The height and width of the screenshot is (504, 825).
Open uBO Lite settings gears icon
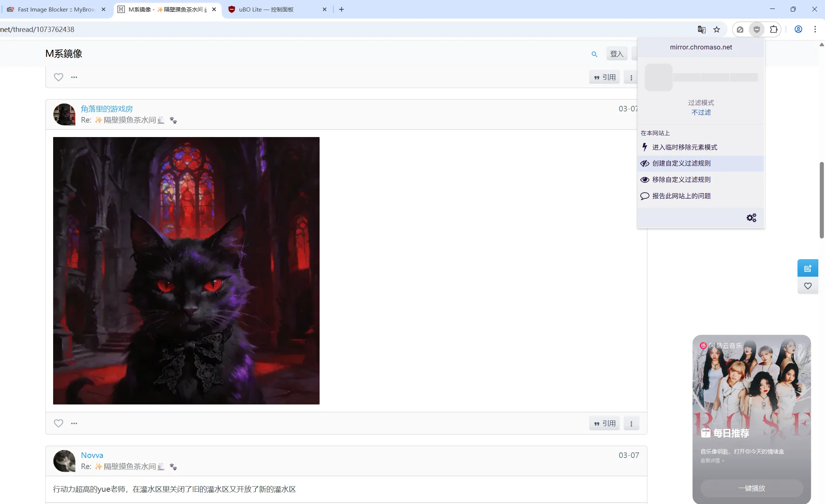point(751,218)
